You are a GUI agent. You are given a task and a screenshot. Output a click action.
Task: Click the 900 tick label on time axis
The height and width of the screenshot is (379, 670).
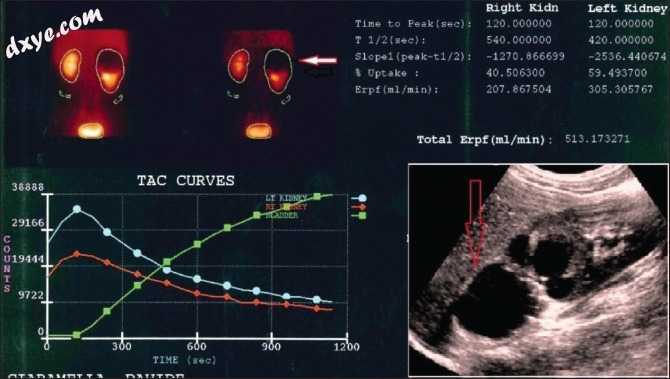pos(271,346)
